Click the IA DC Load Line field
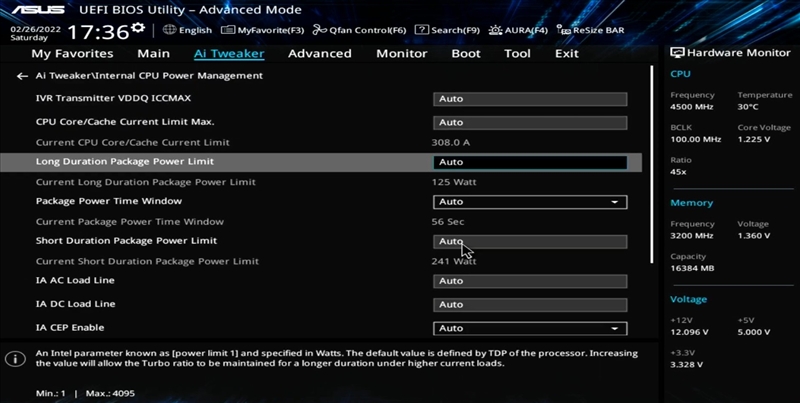 (x=530, y=305)
